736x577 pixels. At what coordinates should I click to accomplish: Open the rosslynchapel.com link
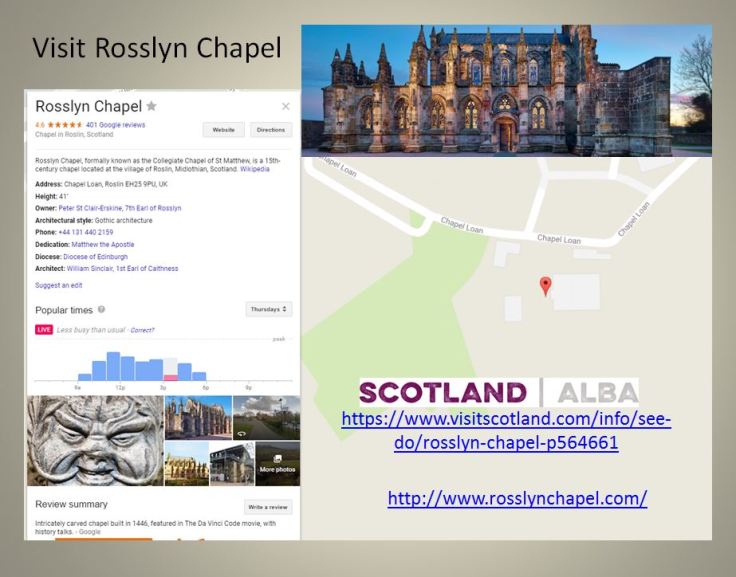(x=517, y=498)
